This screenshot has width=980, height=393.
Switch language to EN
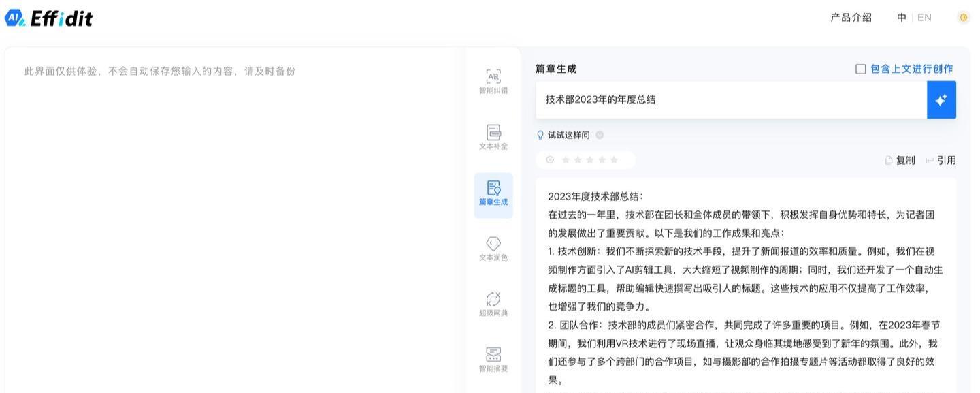coord(924,18)
